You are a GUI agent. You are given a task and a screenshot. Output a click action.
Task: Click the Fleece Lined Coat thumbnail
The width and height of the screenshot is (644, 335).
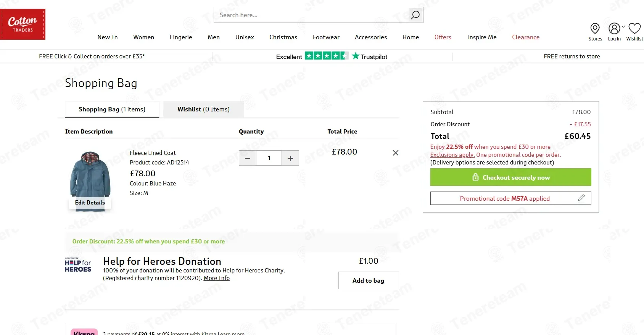click(x=90, y=176)
